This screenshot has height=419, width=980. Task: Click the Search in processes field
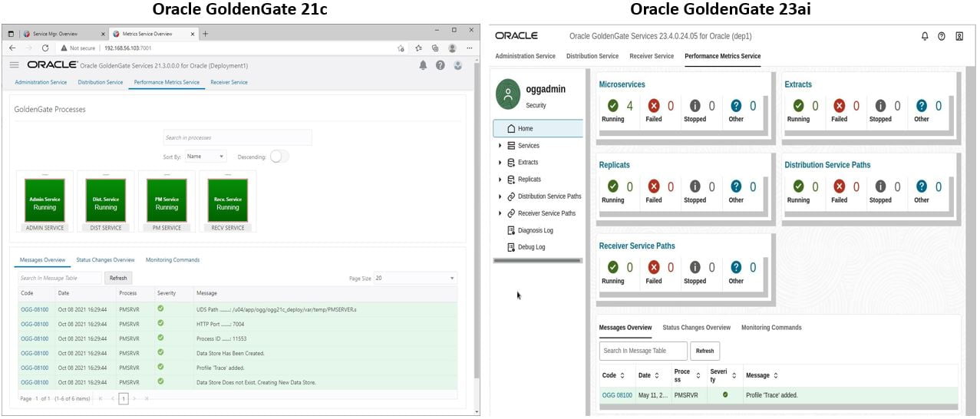(x=237, y=137)
